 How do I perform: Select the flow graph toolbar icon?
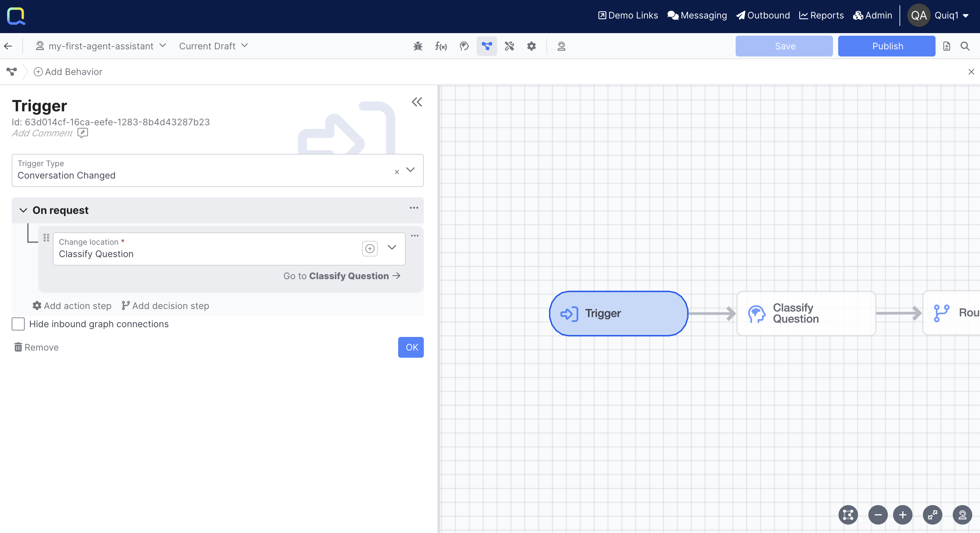point(486,46)
